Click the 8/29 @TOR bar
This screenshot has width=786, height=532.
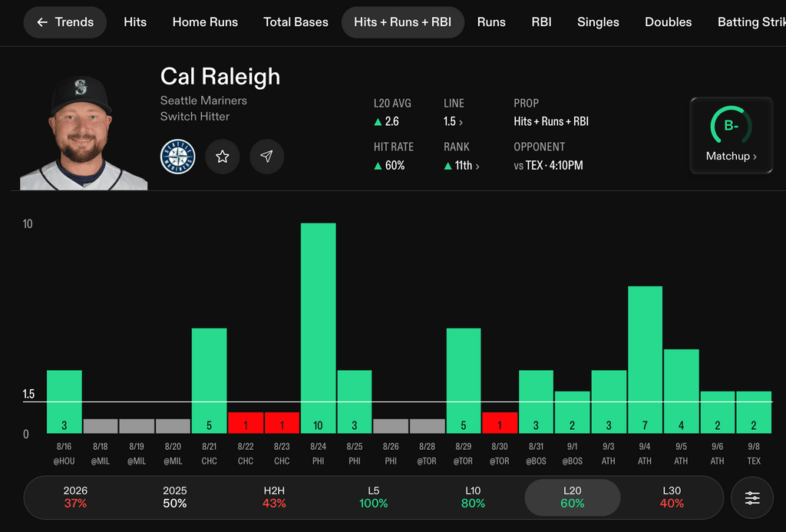click(x=464, y=381)
